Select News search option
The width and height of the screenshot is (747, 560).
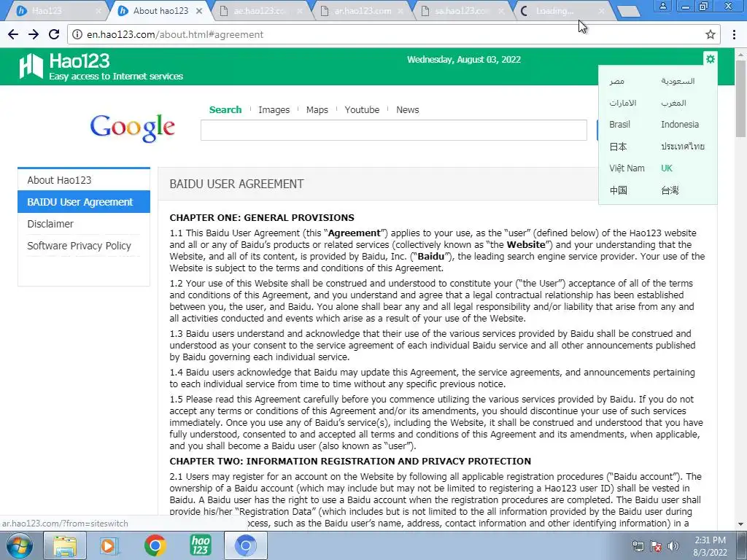click(407, 109)
